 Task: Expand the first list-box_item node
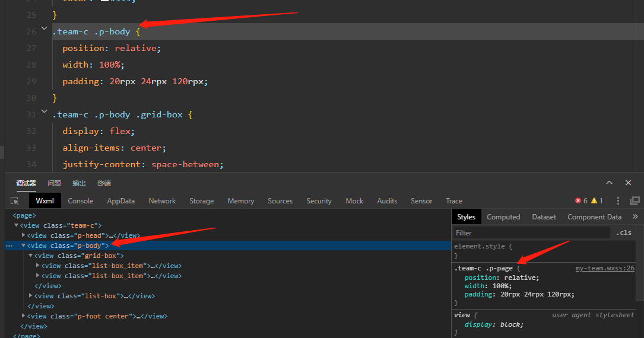pos(38,266)
